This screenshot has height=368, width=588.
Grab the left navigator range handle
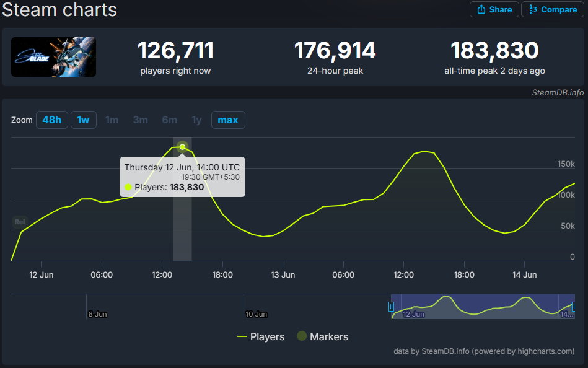click(x=391, y=307)
